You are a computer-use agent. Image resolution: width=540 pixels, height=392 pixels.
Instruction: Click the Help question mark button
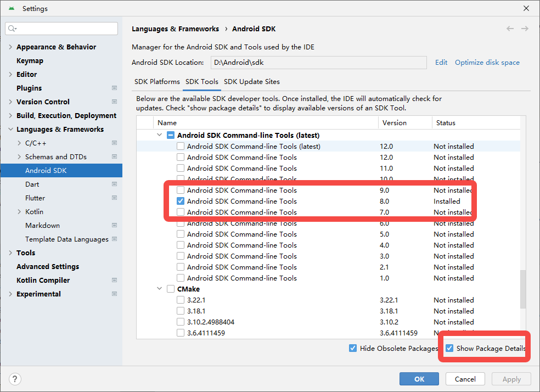15,379
